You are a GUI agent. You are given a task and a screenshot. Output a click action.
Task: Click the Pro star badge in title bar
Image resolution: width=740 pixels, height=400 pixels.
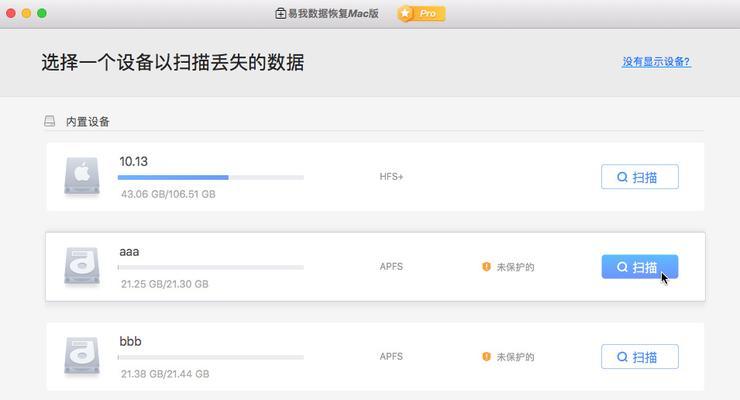point(421,14)
